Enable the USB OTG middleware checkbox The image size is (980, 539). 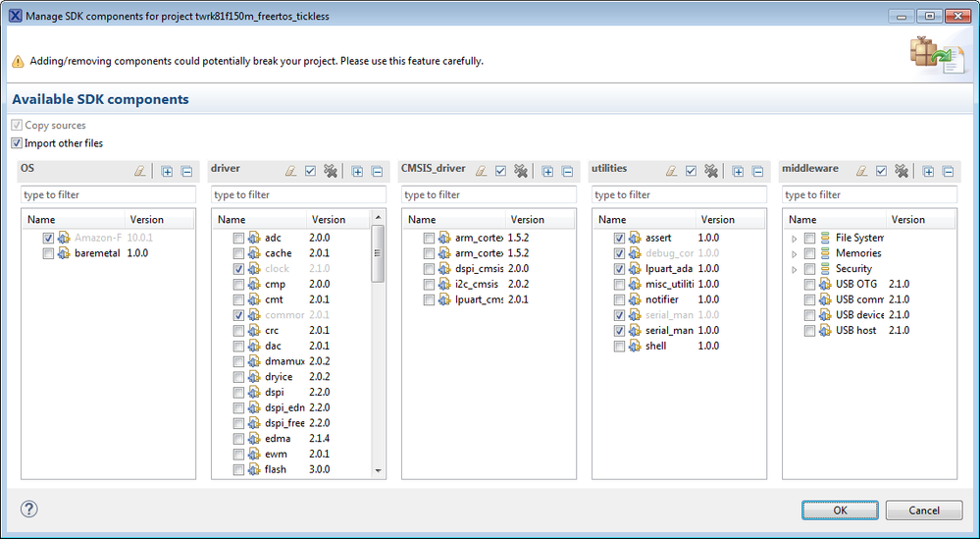click(809, 284)
